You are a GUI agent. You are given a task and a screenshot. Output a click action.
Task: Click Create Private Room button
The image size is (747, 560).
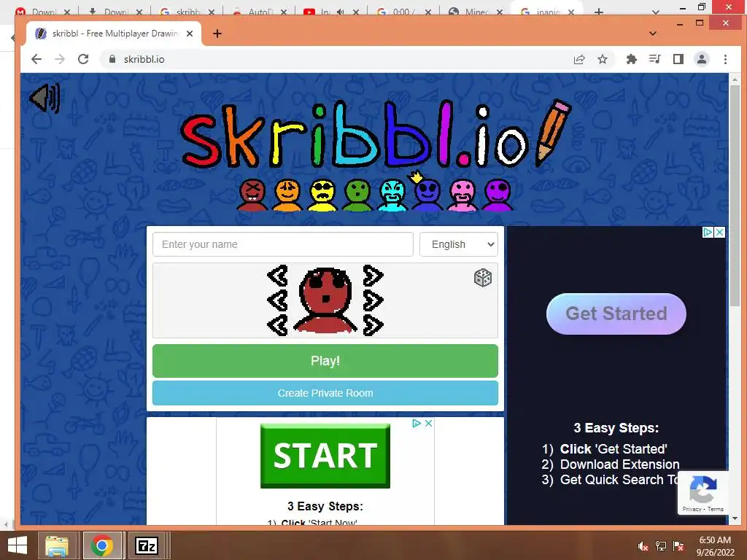(x=325, y=393)
